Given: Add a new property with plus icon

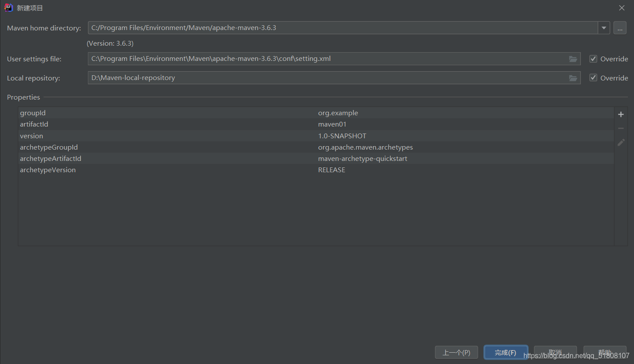Looking at the screenshot, I should (x=621, y=114).
